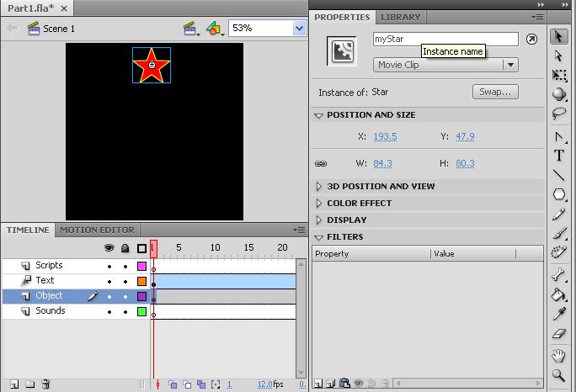Screen dimensions: 576x392
Task: Open the Properties panel options menu
Action: click(538, 17)
